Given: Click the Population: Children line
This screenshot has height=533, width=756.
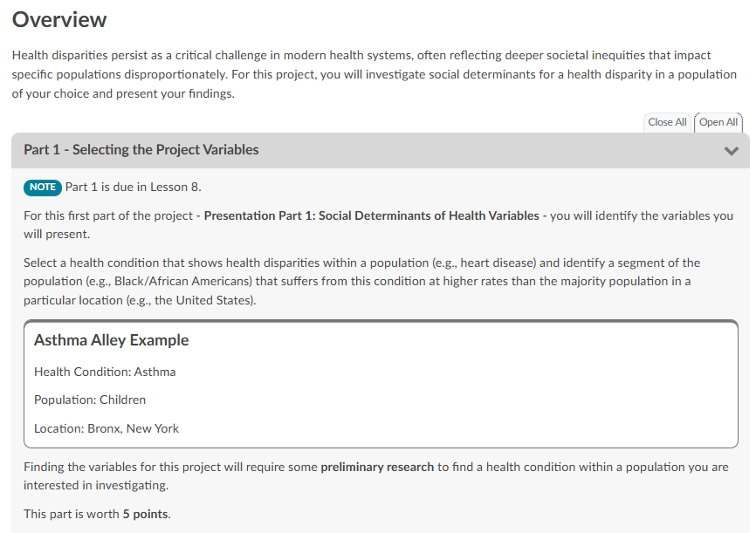Looking at the screenshot, I should click(x=90, y=400).
